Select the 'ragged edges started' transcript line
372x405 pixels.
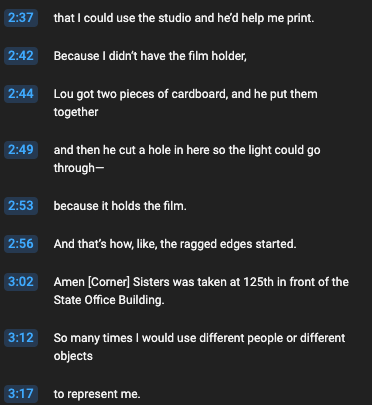point(175,244)
